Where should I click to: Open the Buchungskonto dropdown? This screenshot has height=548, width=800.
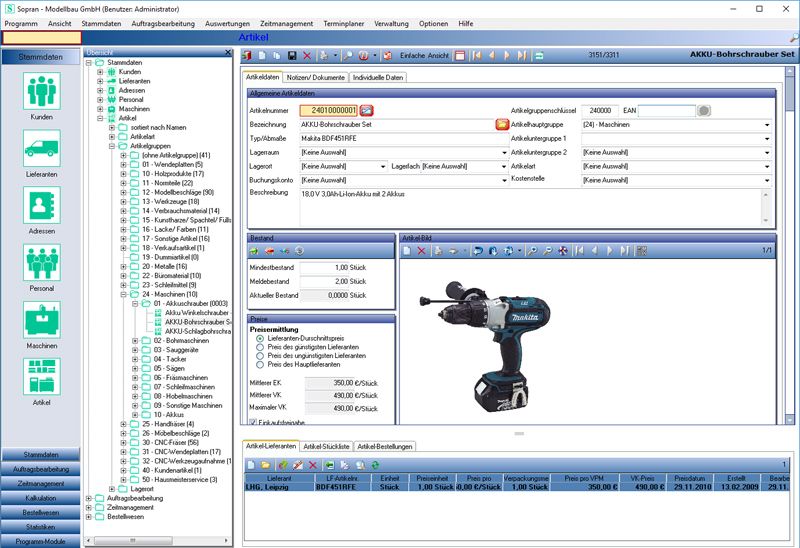tap(504, 180)
